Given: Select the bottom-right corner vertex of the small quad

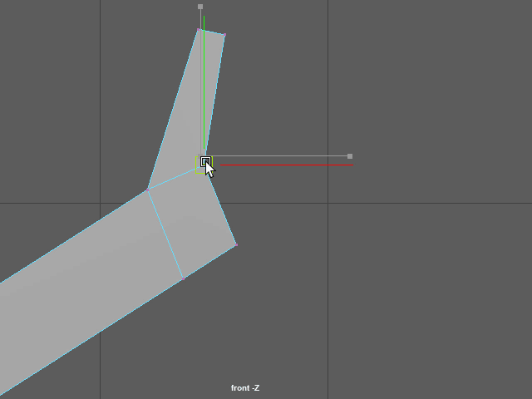Looking at the screenshot, I should (236, 245).
